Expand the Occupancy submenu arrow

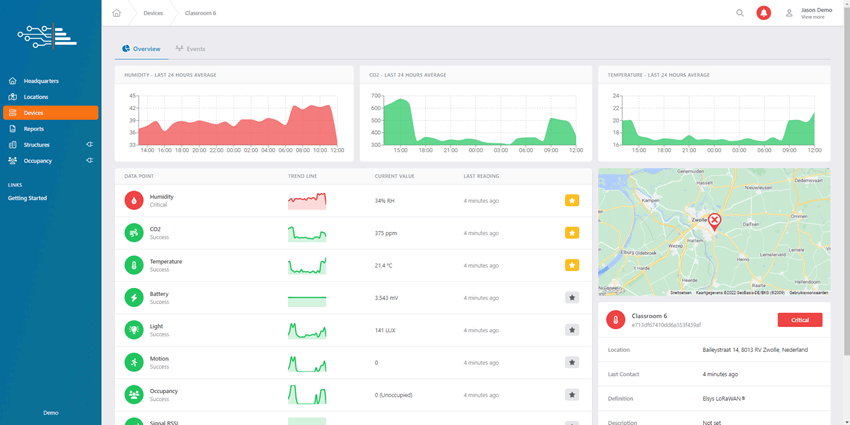pyautogui.click(x=89, y=160)
